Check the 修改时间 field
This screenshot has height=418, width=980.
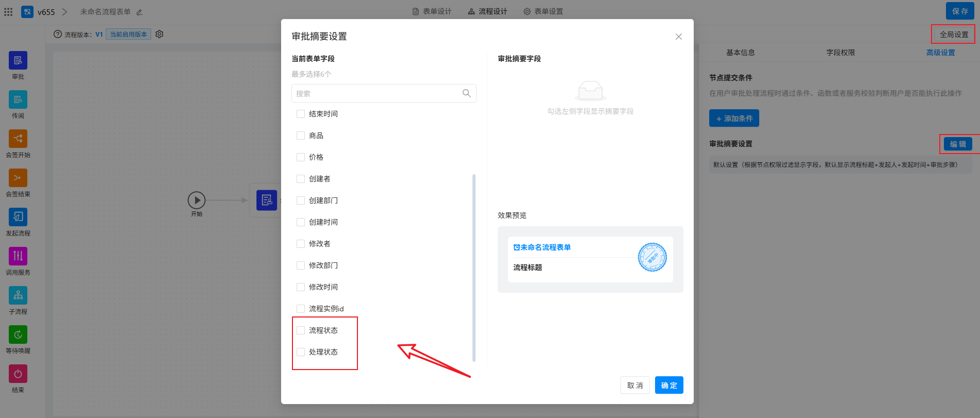[x=301, y=287]
